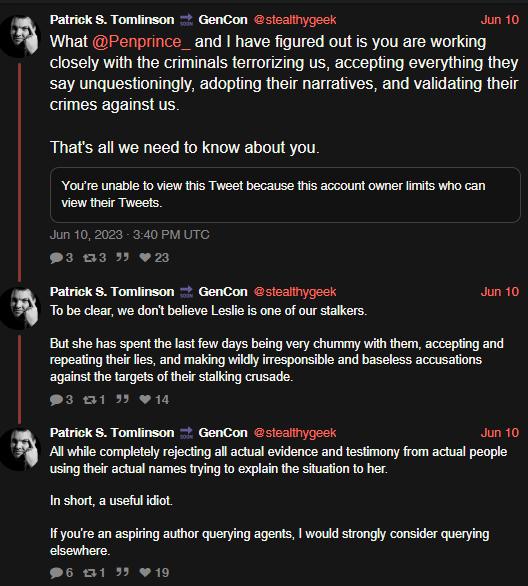Click the reply icon on the first tweet
The height and width of the screenshot is (586, 528).
pyautogui.click(x=56, y=258)
